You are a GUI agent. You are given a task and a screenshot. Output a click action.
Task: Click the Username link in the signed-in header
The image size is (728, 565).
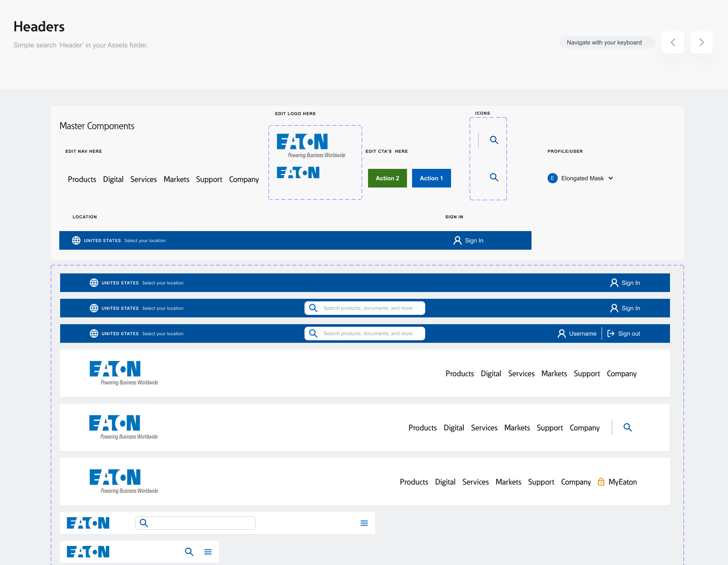click(x=582, y=333)
